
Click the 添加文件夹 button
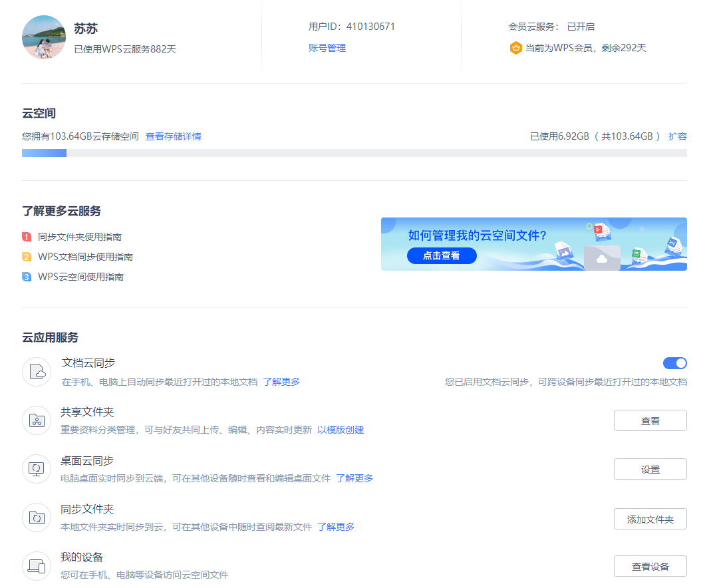(650, 519)
